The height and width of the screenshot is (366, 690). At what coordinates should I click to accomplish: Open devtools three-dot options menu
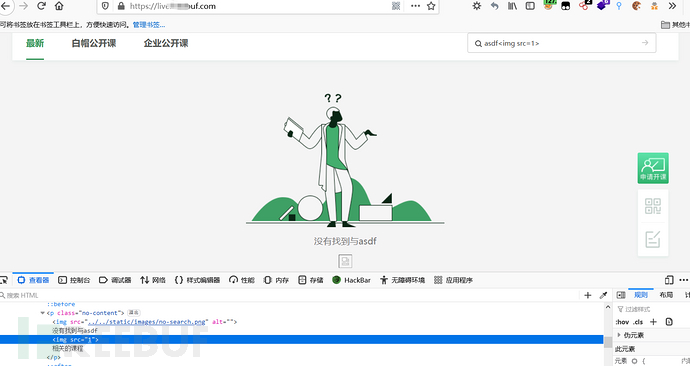point(683,280)
